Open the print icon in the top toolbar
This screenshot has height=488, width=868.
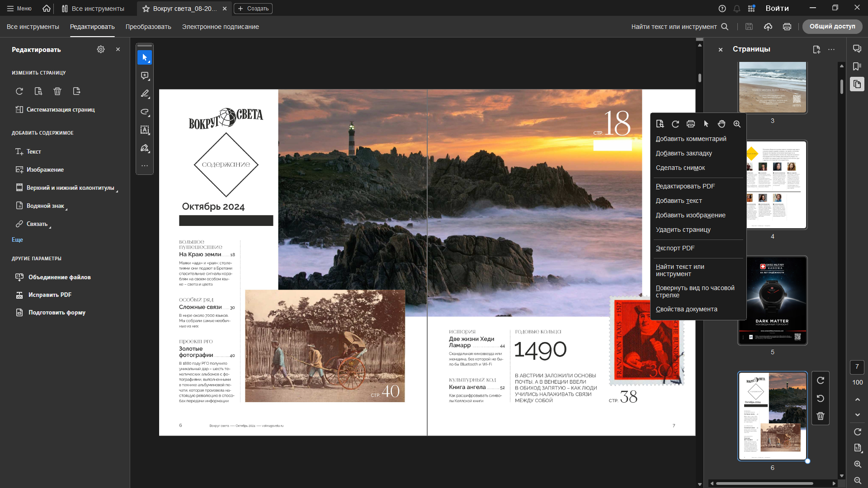(x=787, y=27)
